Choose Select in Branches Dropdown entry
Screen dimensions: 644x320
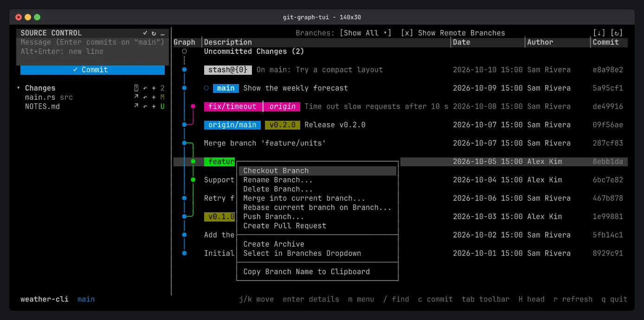pos(318,253)
